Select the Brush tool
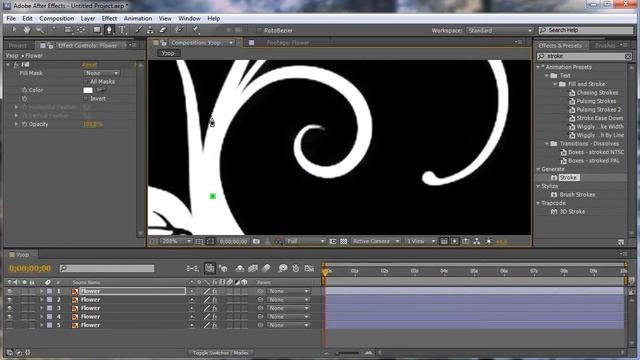Screen dimensions: 640x360 pyautogui.click(x=139, y=30)
